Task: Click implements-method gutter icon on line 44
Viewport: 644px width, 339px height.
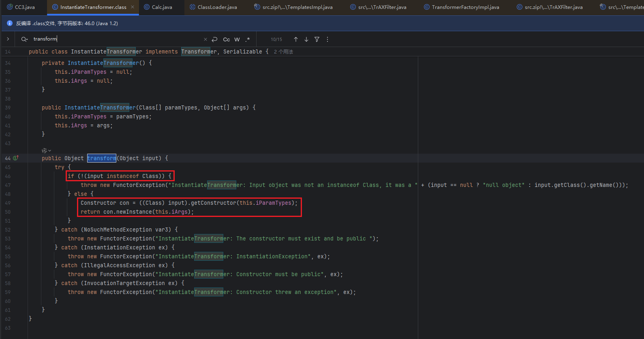Action: click(x=16, y=158)
